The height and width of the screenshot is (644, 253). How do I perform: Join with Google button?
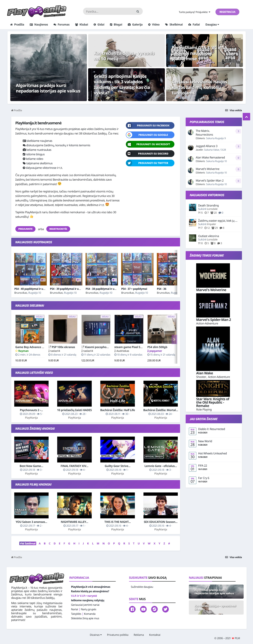click(150, 135)
